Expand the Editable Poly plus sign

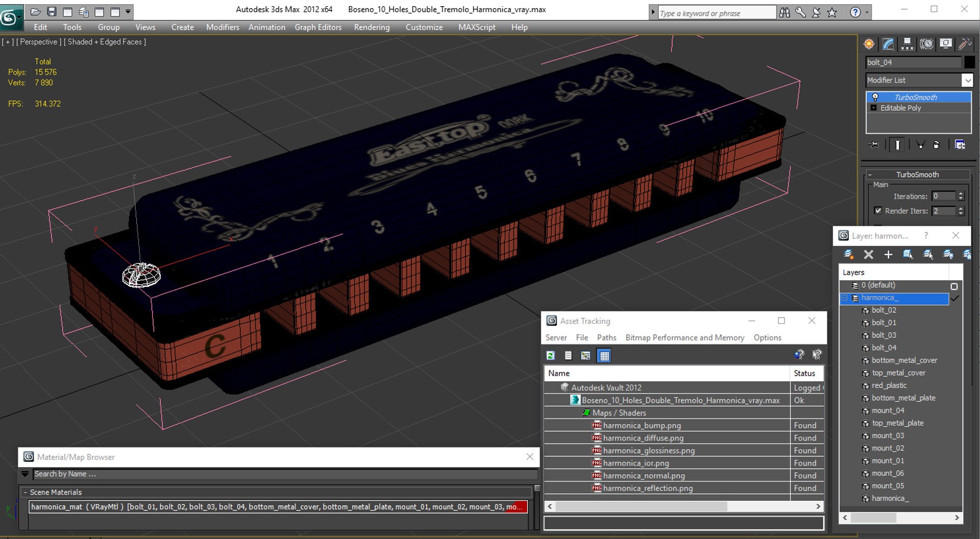874,108
